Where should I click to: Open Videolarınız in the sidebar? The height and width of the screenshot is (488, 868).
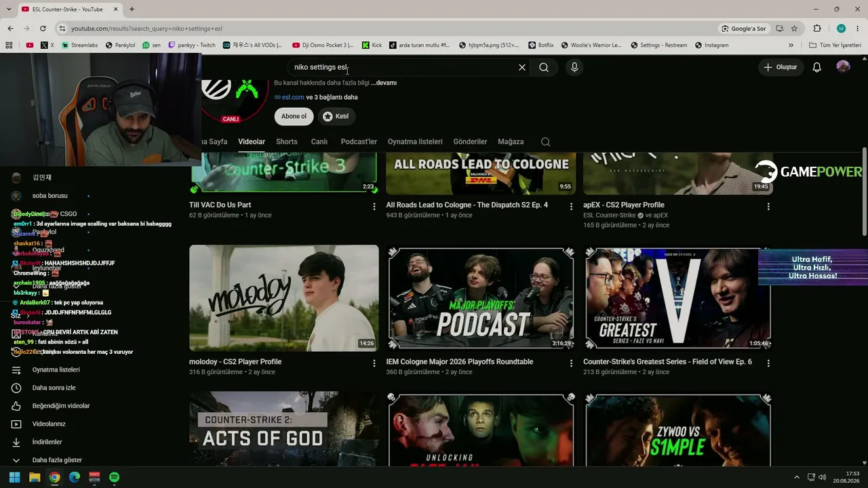49,424
